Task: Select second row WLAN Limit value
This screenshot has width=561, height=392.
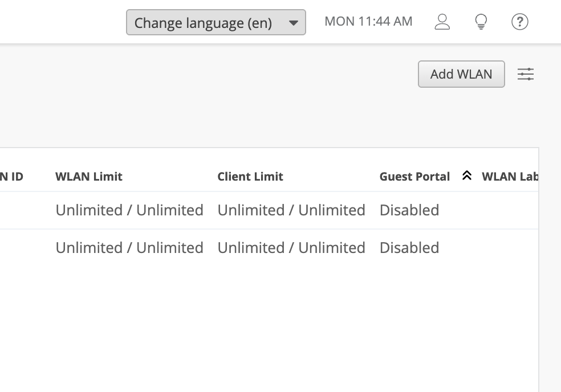Action: tap(129, 247)
